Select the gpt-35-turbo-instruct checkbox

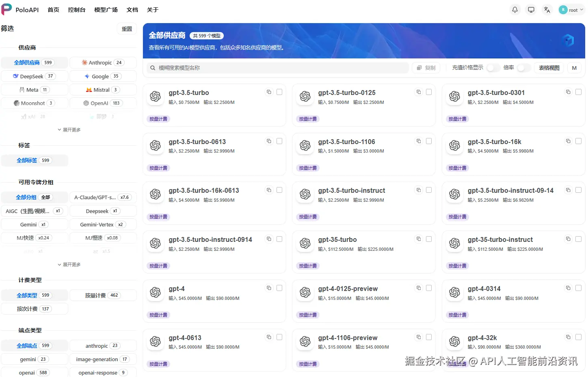(x=579, y=239)
